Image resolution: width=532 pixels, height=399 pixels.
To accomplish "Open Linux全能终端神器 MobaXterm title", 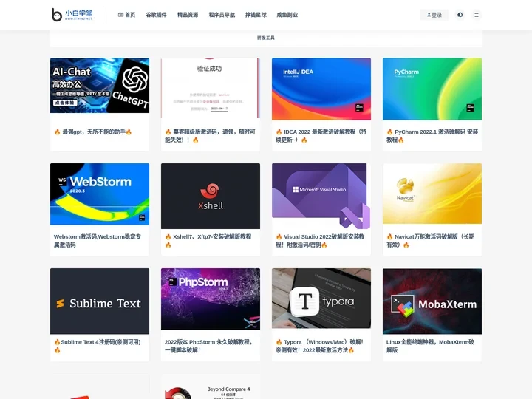I will click(x=430, y=346).
